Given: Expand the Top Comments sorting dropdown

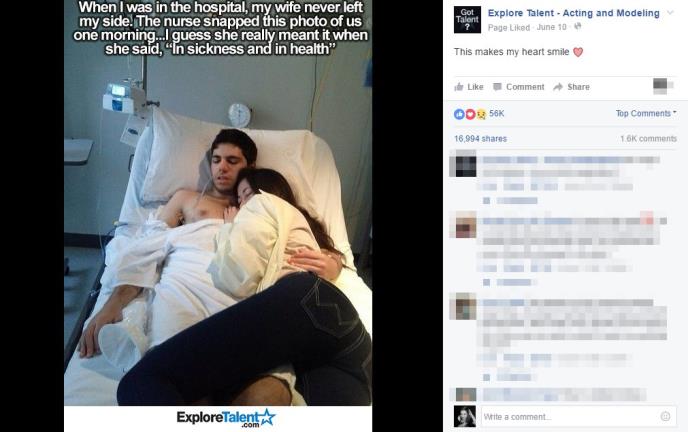Looking at the screenshot, I should coord(646,114).
